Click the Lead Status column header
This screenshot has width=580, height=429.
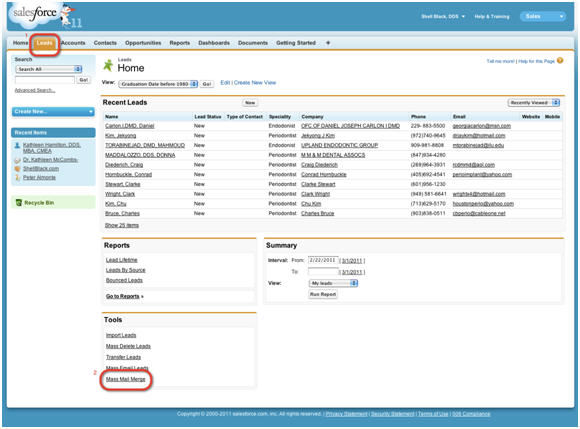(x=208, y=116)
